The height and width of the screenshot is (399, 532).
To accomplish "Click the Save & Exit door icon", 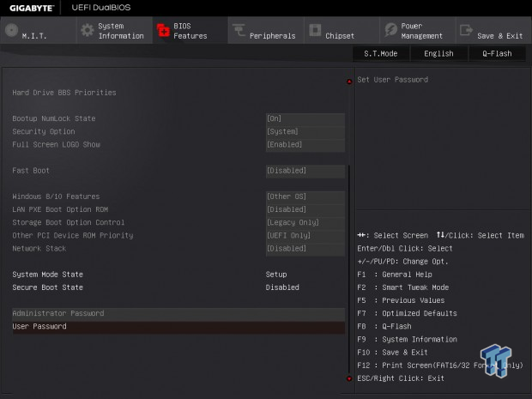I will coord(466,30).
